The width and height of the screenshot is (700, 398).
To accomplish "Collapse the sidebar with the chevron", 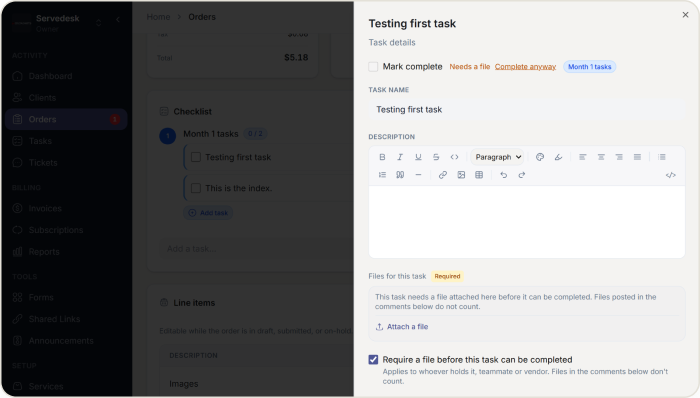I will pyautogui.click(x=118, y=20).
